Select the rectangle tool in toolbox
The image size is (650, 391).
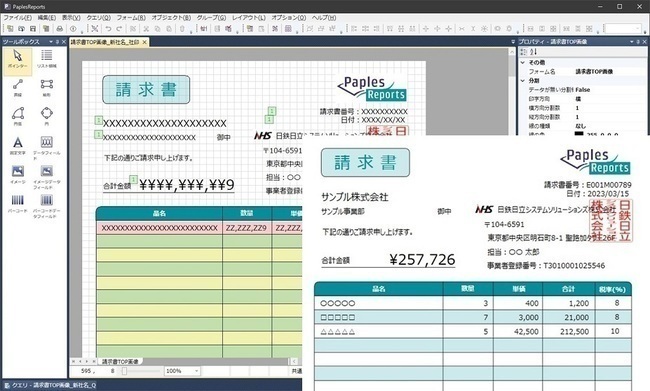click(x=46, y=88)
